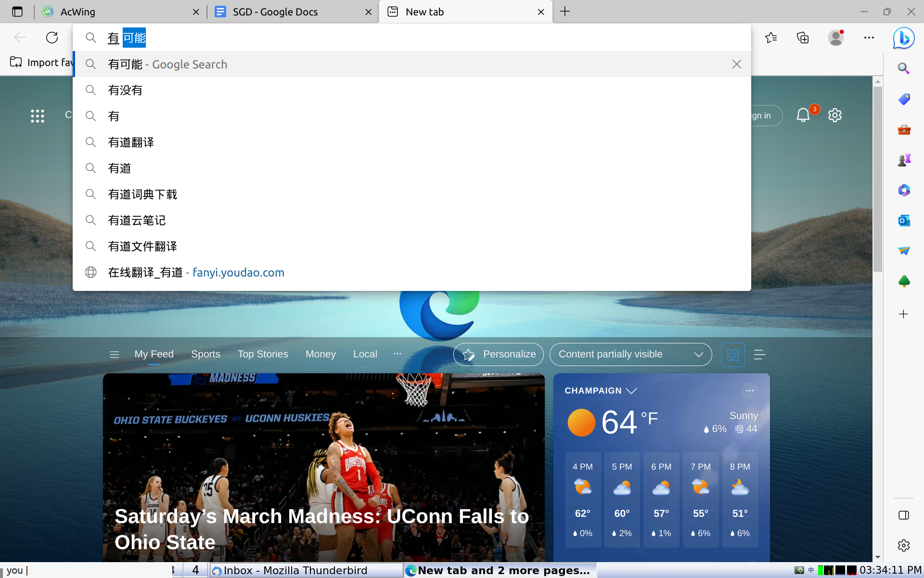Viewport: 924px width, 578px height.
Task: Open the notifications bell
Action: 803,115
